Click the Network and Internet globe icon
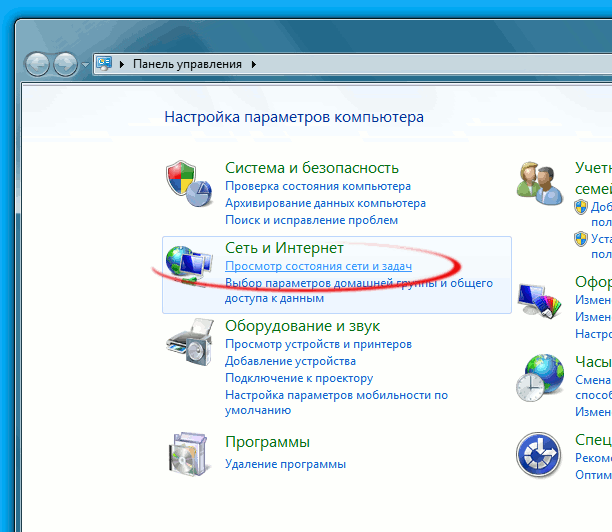The height and width of the screenshot is (532, 612). point(188,262)
